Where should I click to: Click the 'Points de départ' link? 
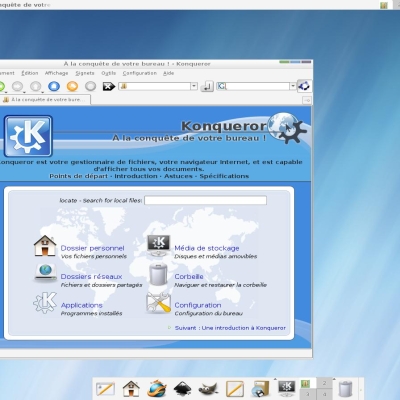78,176
